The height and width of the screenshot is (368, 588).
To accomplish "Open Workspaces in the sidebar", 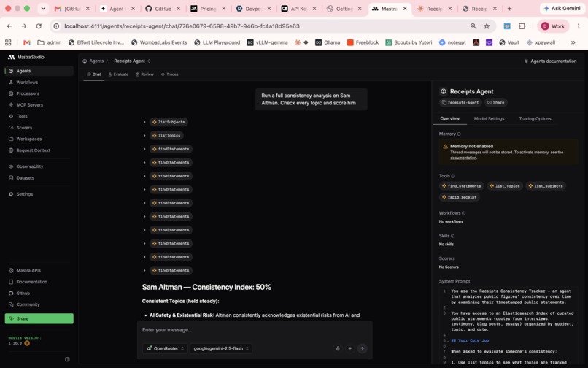I will tap(39, 139).
